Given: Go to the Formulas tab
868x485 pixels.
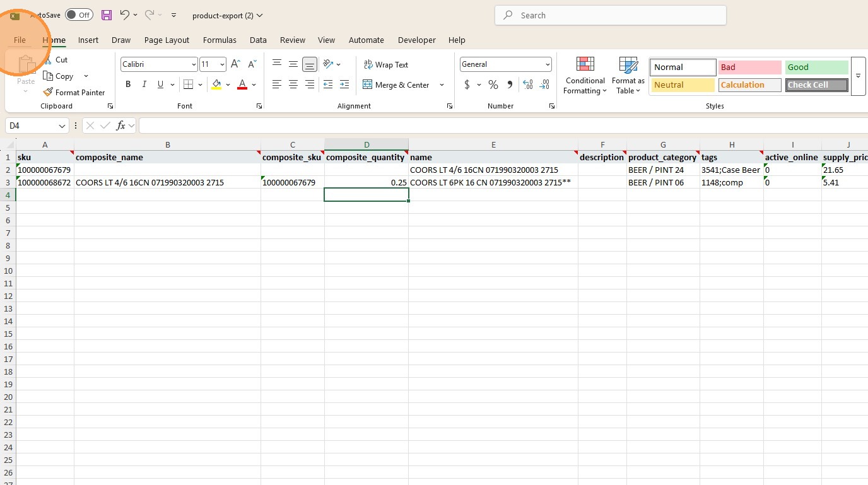Looking at the screenshot, I should tap(220, 40).
